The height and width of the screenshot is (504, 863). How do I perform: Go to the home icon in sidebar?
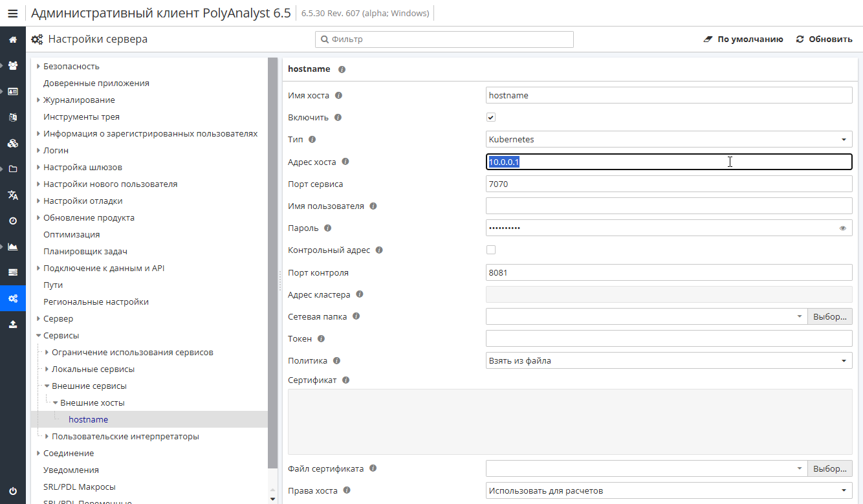[x=13, y=39]
